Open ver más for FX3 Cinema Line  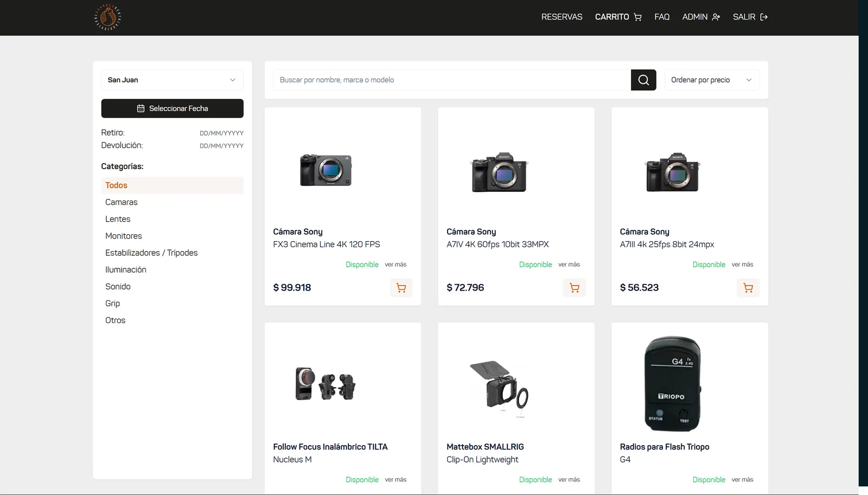(395, 265)
